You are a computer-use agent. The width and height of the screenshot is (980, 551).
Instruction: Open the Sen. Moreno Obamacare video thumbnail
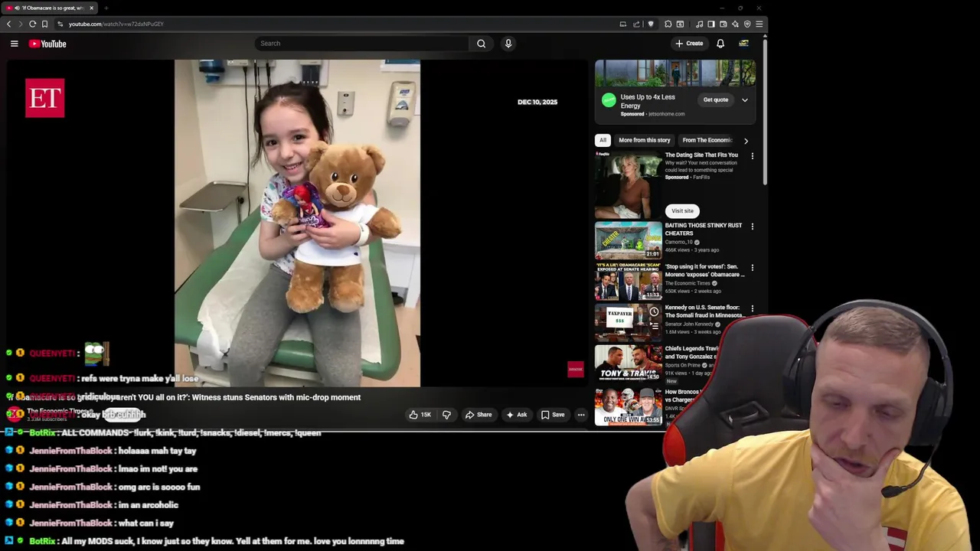(x=629, y=282)
